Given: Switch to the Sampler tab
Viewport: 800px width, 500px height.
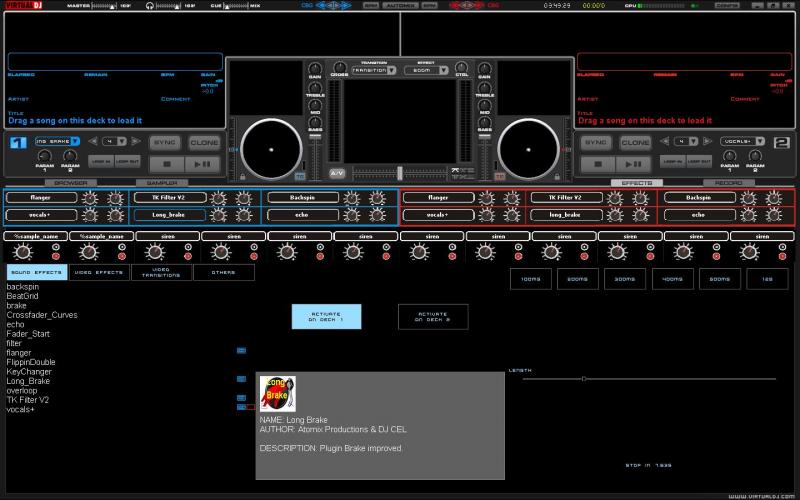Looking at the screenshot, I should point(162,183).
